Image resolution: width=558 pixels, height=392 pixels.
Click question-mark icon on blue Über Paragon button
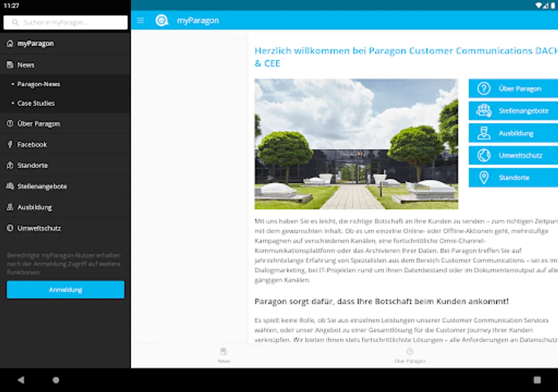point(484,88)
